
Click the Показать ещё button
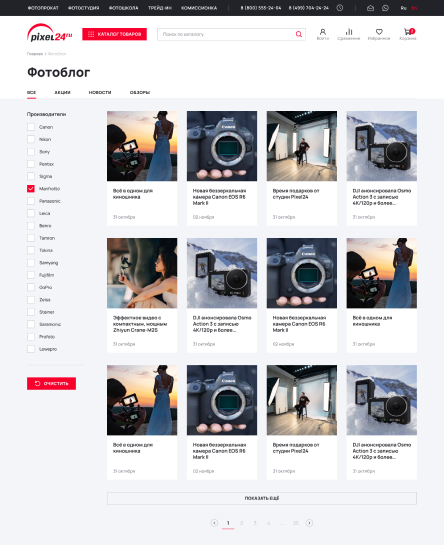[262, 498]
